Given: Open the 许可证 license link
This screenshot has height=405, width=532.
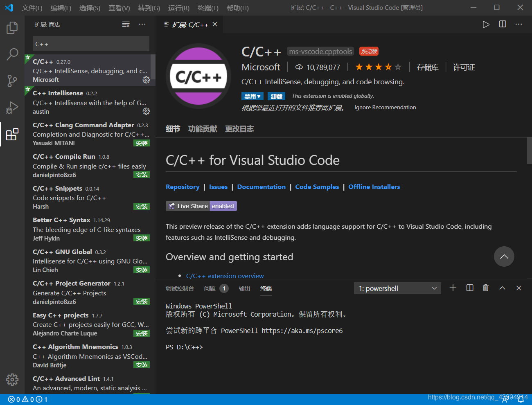Looking at the screenshot, I should [x=464, y=67].
